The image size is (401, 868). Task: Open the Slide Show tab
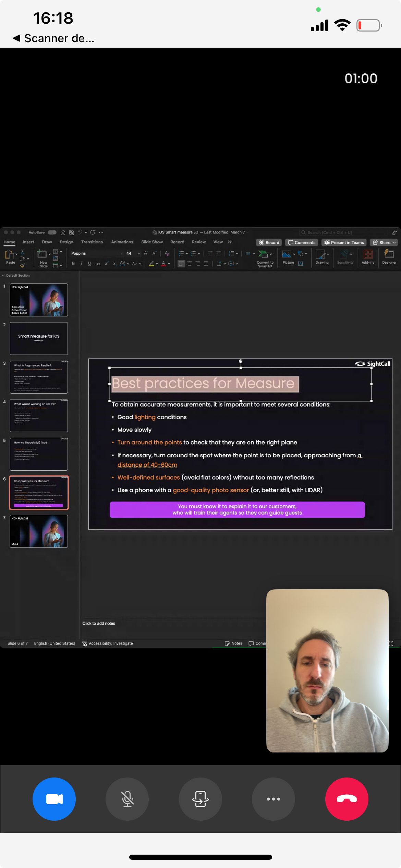click(152, 242)
